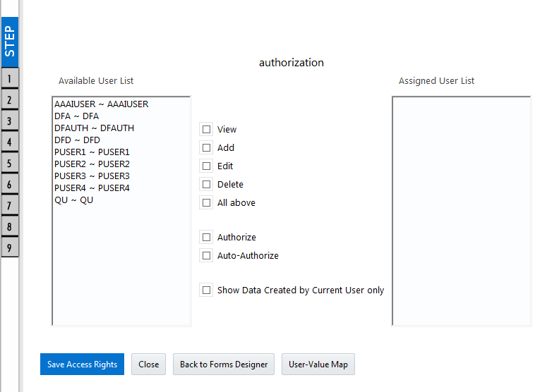Choose PUSER3 in the user list
This screenshot has width=559, height=392.
(x=92, y=176)
